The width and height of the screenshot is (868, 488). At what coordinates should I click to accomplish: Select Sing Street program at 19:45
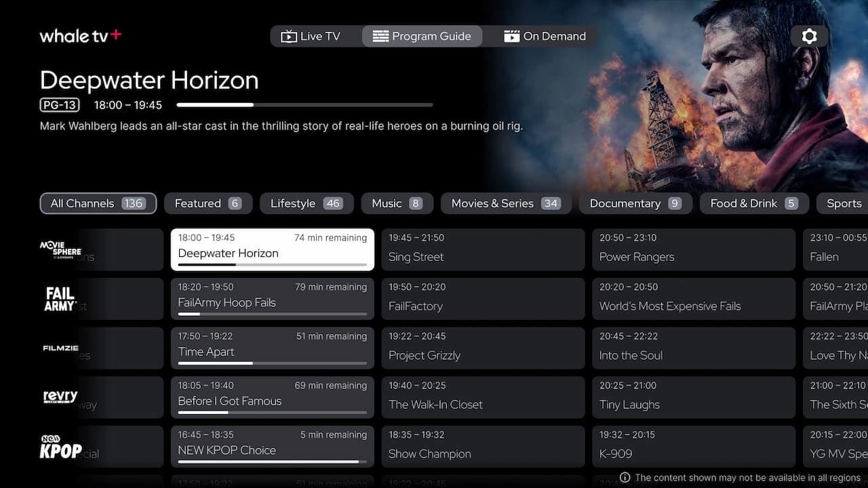tap(483, 249)
